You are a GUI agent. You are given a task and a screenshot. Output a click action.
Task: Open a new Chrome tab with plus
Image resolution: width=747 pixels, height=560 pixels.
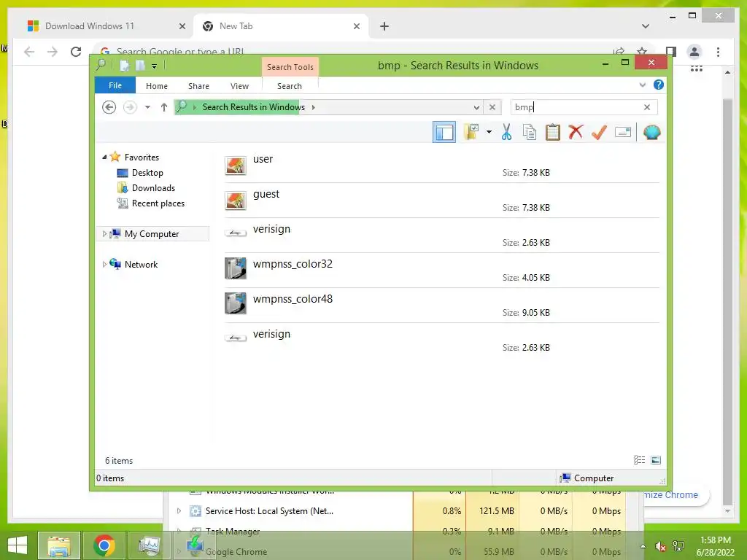click(x=384, y=26)
